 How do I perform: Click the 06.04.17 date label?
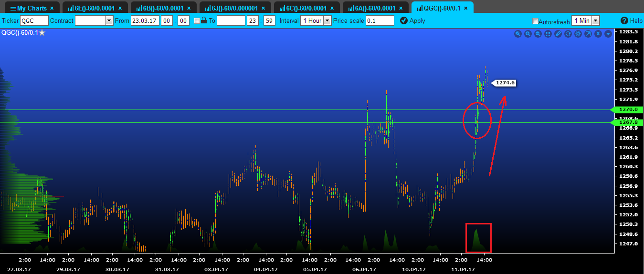pos(364,269)
